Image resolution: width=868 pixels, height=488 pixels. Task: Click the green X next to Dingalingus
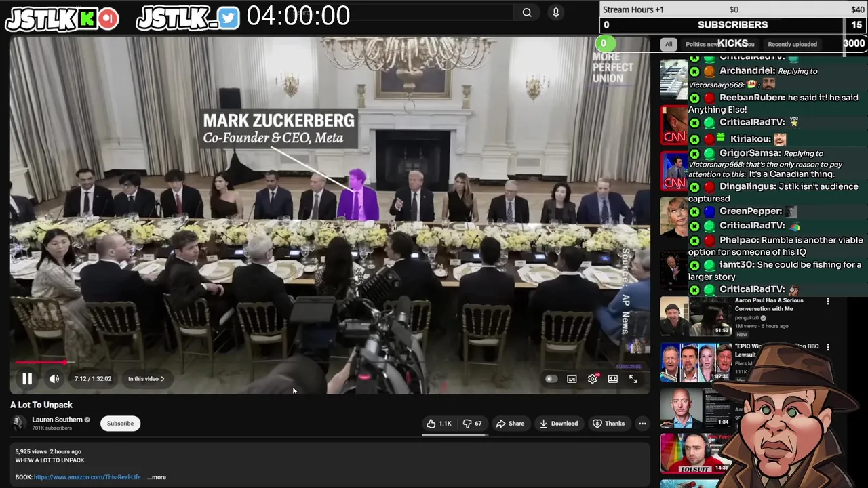[x=694, y=187]
